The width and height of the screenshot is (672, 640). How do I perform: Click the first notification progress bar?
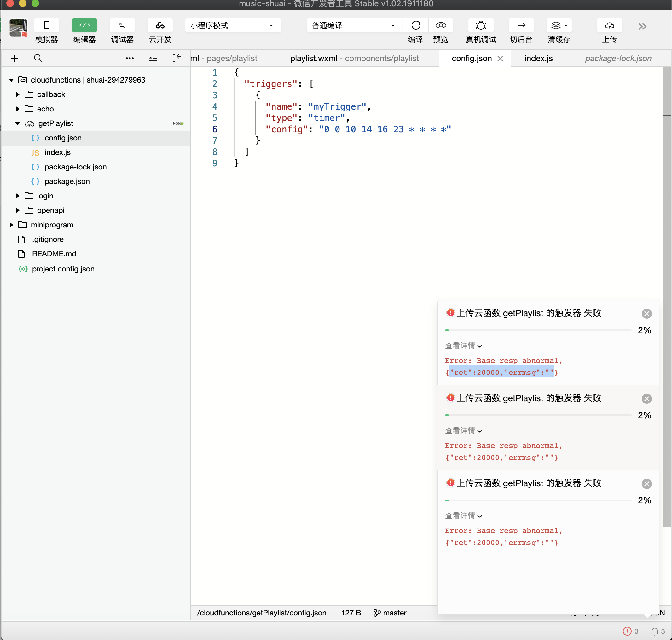pyautogui.click(x=538, y=330)
